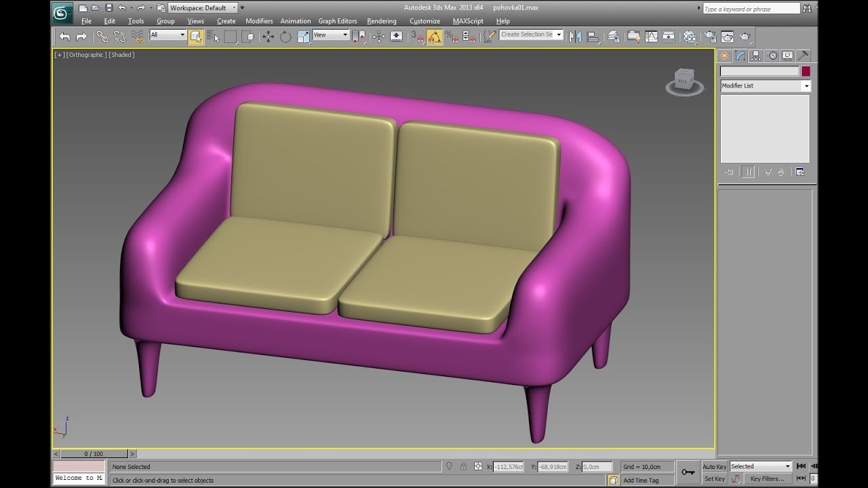Open Rendered Frame Window
868x488 pixels.
728,37
